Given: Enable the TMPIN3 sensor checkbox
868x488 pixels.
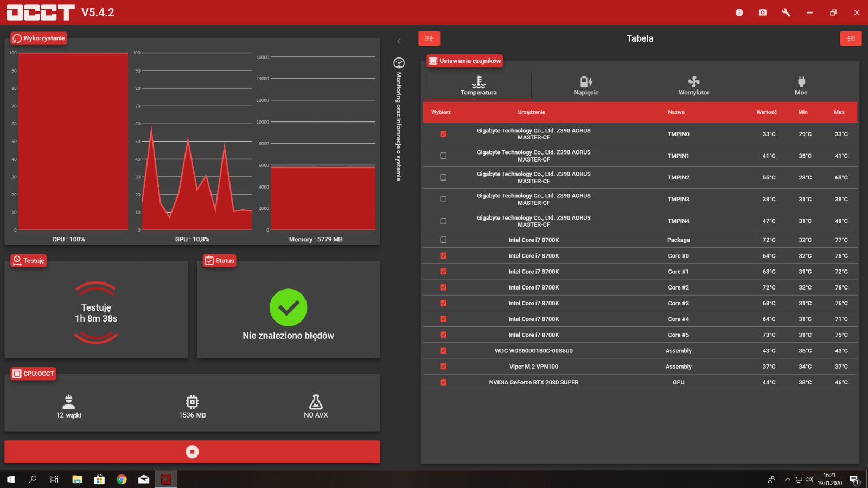Looking at the screenshot, I should [x=443, y=200].
